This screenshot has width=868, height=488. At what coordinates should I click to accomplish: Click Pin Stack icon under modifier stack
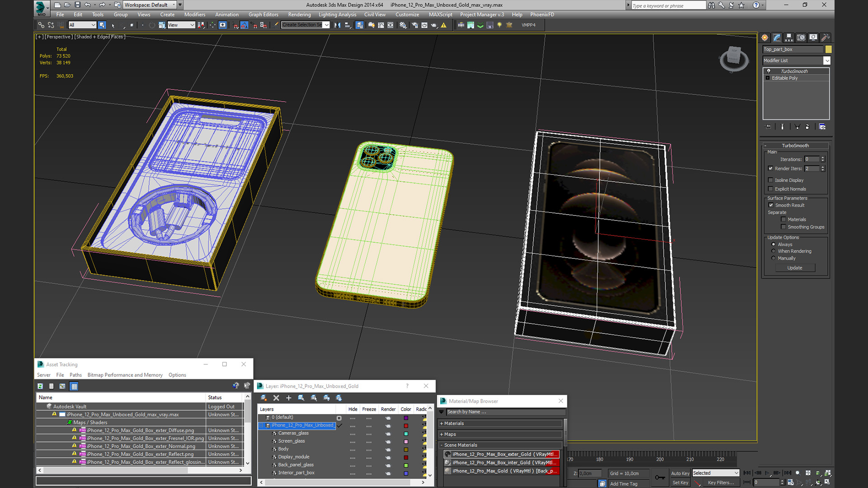[768, 127]
